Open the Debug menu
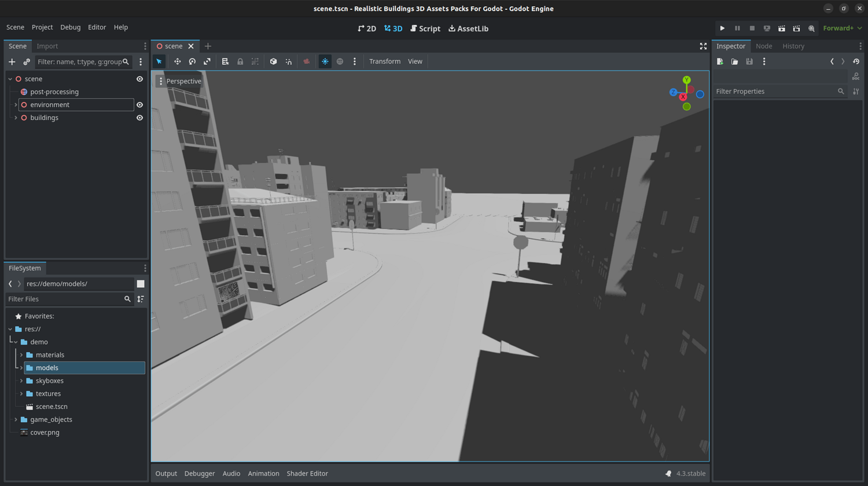This screenshot has width=868, height=486. (x=71, y=27)
